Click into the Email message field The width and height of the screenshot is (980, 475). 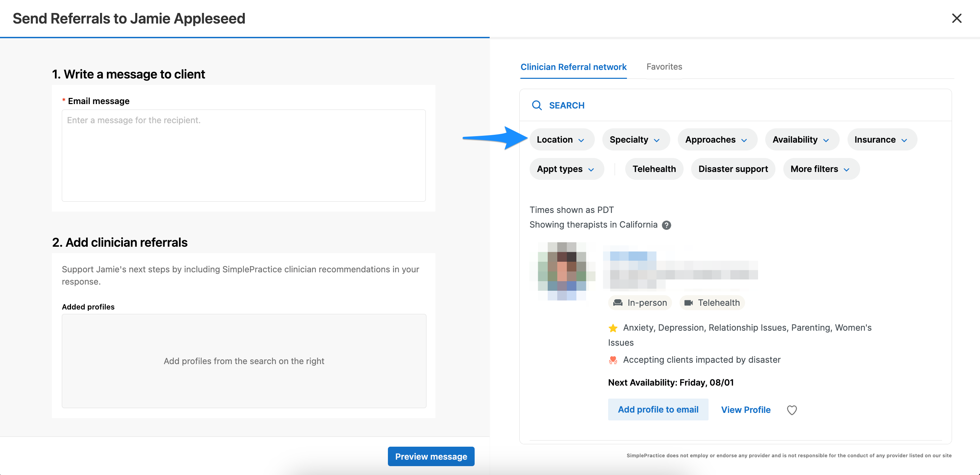(x=243, y=156)
